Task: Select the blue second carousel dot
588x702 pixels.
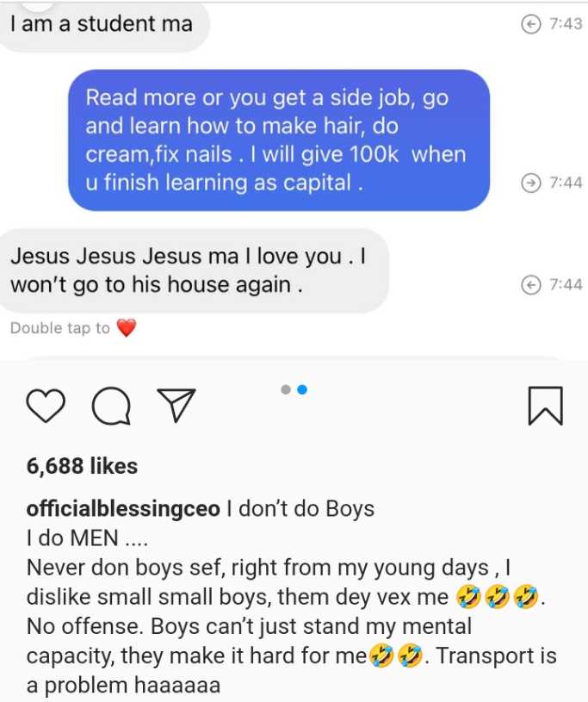Action: coord(302,390)
